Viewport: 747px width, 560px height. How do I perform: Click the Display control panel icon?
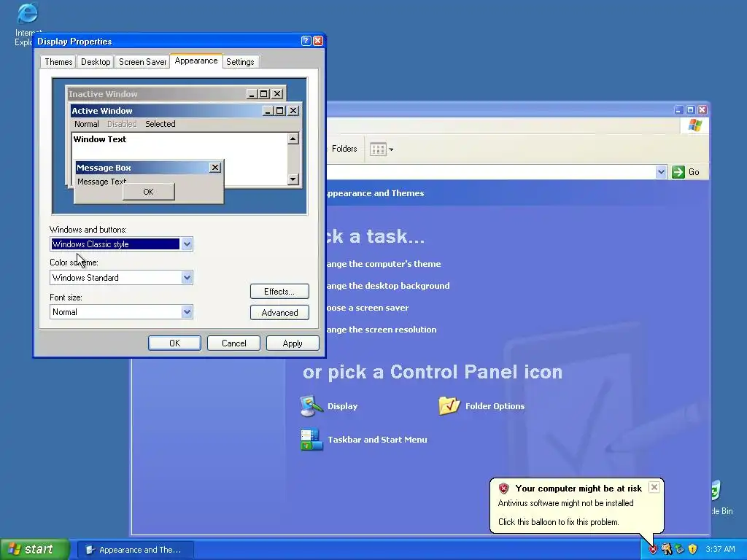(311, 405)
